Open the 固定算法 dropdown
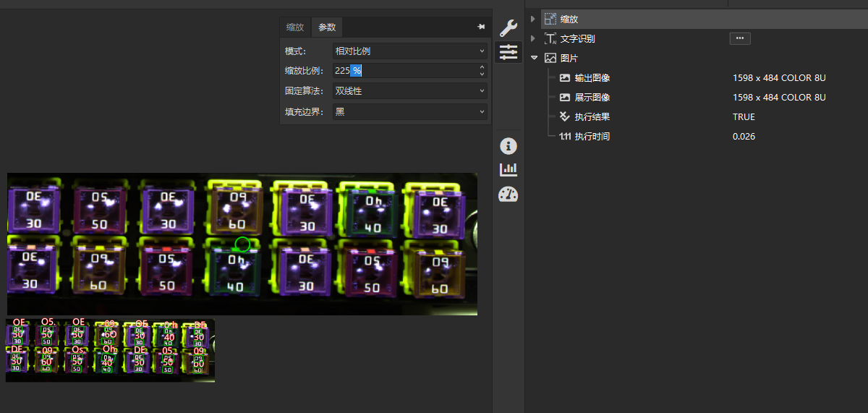Viewport: 868px width, 413px height. 409,91
